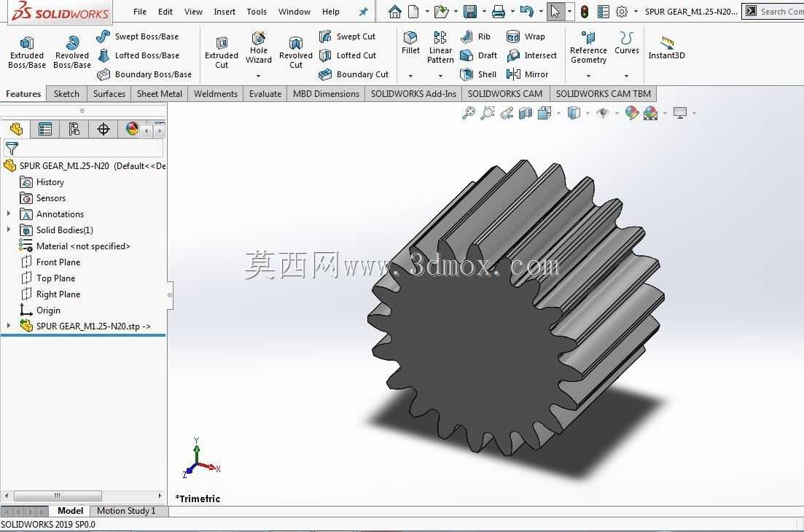Activate the Revolved Cut tool
Viewport: 804px width, 532px height.
click(x=296, y=52)
